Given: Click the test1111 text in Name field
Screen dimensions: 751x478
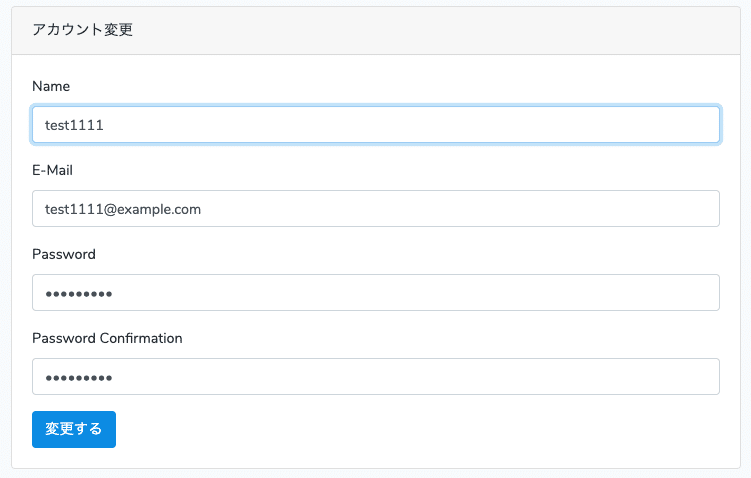Looking at the screenshot, I should point(74,125).
